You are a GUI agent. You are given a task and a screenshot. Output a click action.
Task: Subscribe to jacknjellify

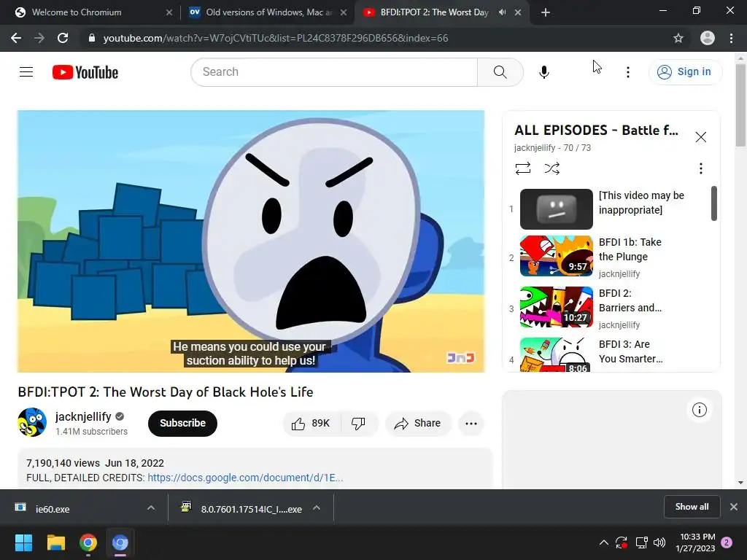182,424
